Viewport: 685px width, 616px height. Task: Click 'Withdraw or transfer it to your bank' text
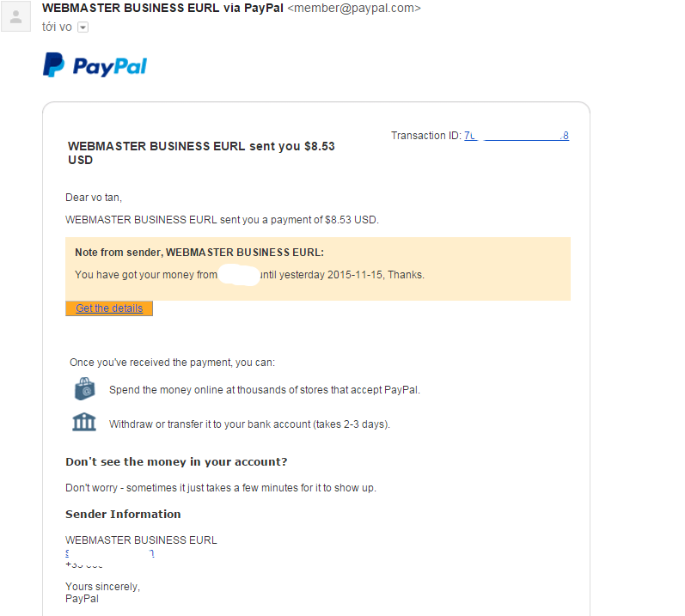pos(249,424)
